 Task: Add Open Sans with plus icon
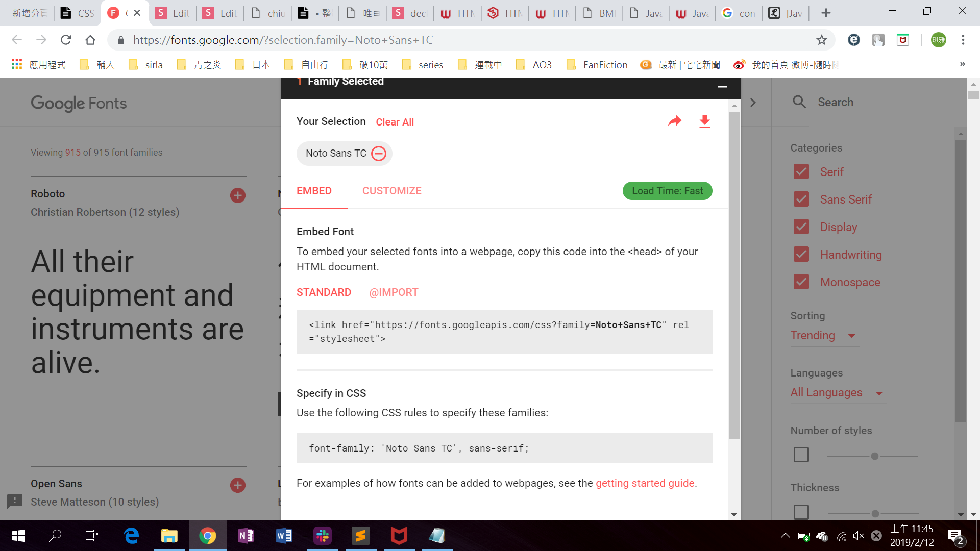[237, 485]
